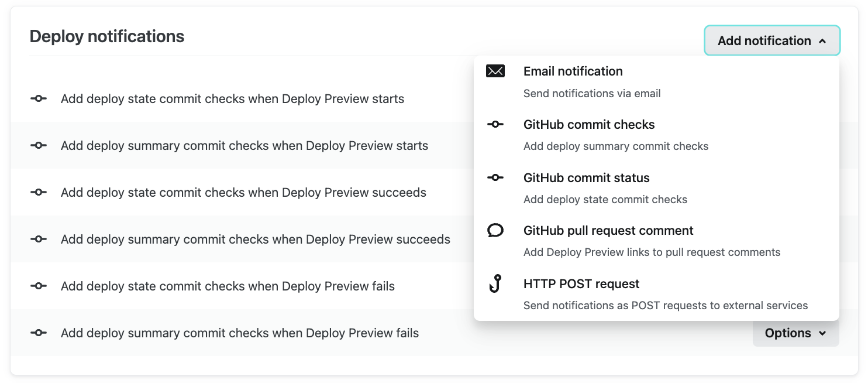Click the hook icon for HTTP POST request
Screen dimensions: 868x383
click(x=495, y=285)
